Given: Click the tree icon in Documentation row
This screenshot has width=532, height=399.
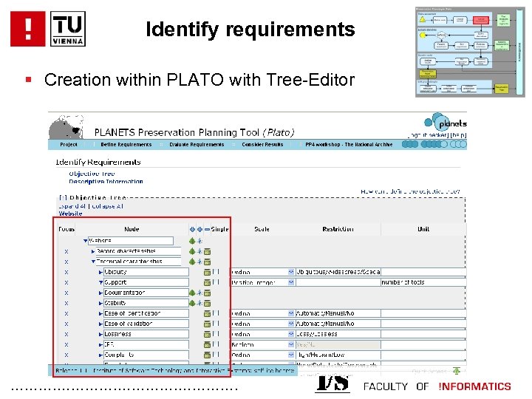Looking at the screenshot, I should [x=192, y=293].
